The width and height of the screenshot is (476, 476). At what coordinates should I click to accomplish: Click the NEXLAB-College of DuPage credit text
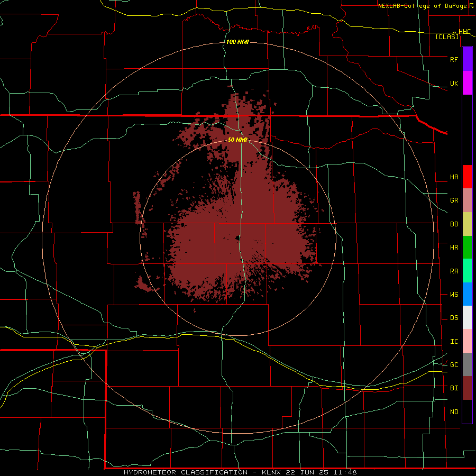click(x=424, y=6)
